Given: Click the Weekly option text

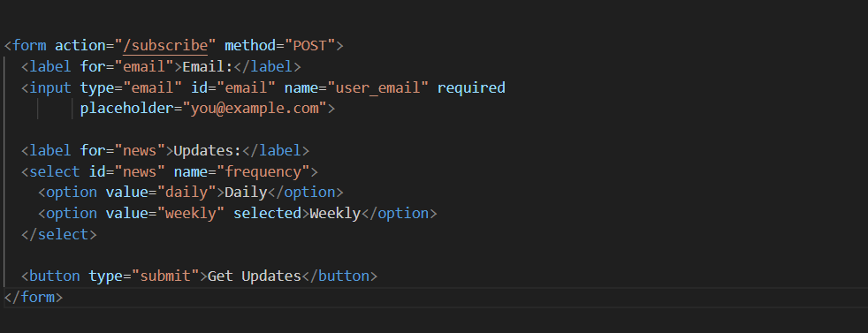Looking at the screenshot, I should [x=335, y=214].
